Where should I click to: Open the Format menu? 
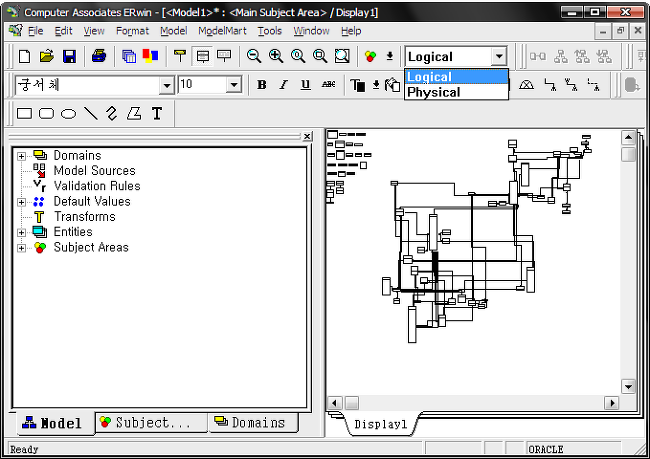[x=132, y=31]
